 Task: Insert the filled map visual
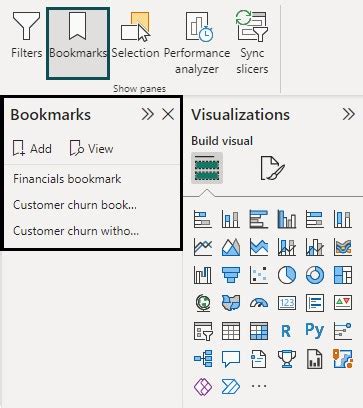click(231, 303)
